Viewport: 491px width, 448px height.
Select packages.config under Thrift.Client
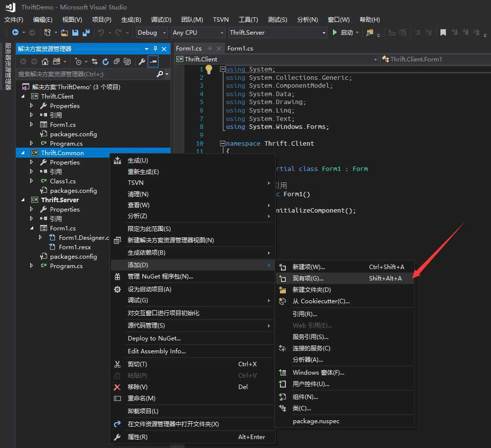click(73, 134)
